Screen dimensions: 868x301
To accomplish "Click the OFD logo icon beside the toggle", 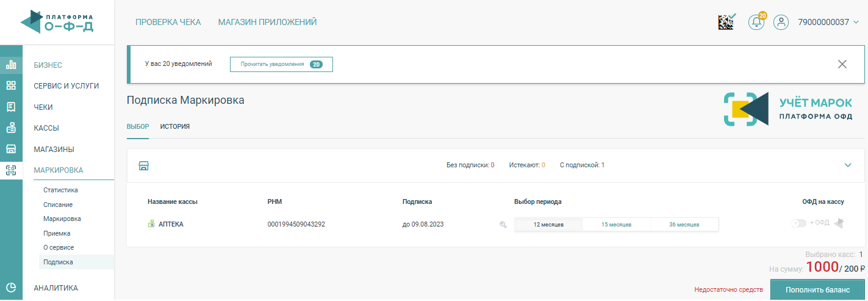I will coord(839,223).
